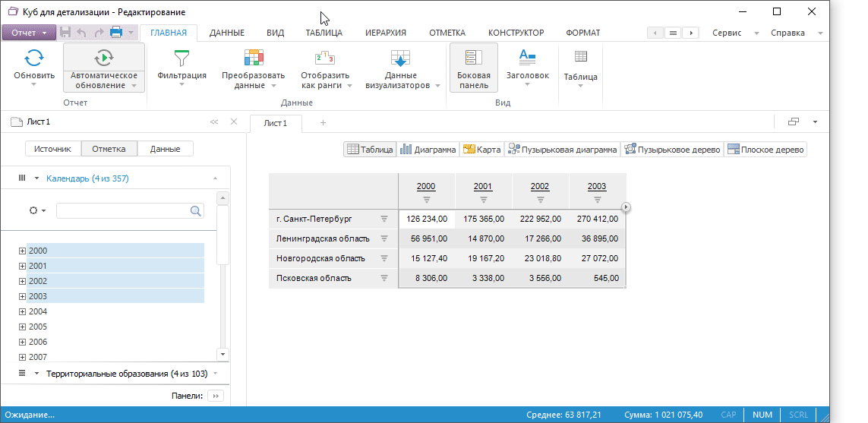Viewport: 868px width, 423px height.
Task: Select the Отметка panel button
Action: click(x=109, y=149)
